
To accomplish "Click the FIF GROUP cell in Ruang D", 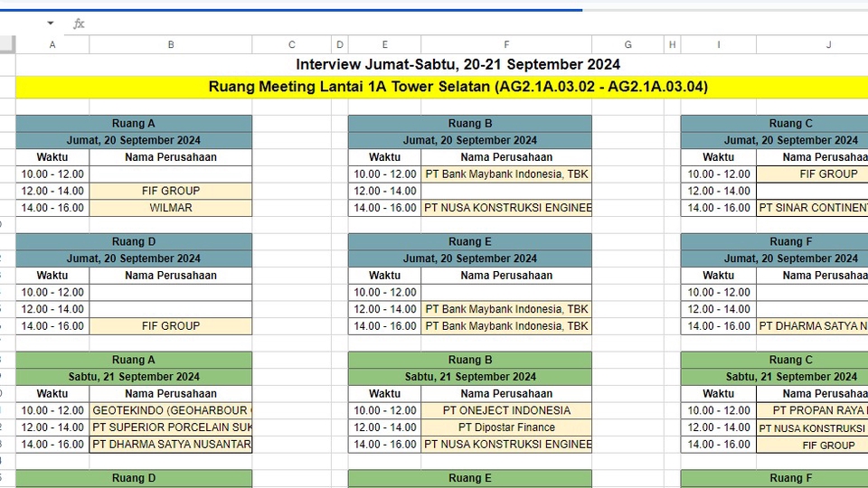I will pyautogui.click(x=171, y=326).
